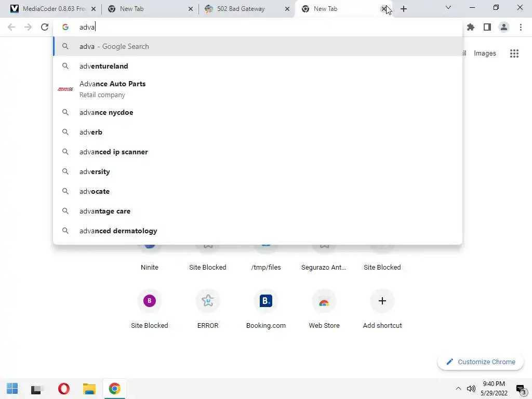Image resolution: width=532 pixels, height=399 pixels.
Task: Pick the 'adversity' suggestion
Action: (x=258, y=171)
